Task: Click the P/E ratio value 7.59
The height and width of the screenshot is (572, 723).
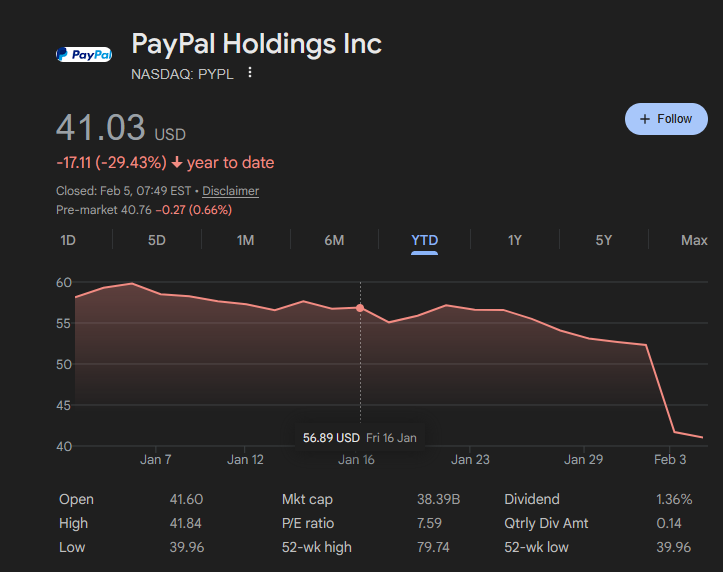Action: [429, 523]
